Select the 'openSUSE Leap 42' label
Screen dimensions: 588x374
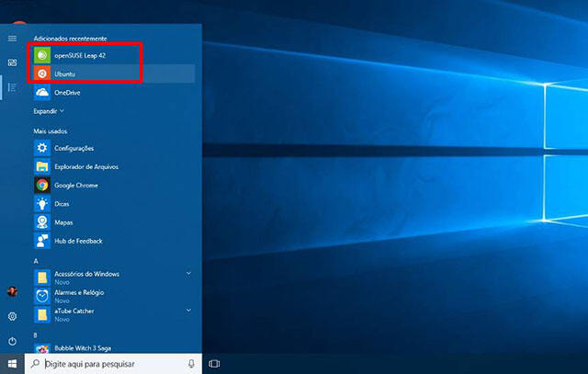[80, 55]
